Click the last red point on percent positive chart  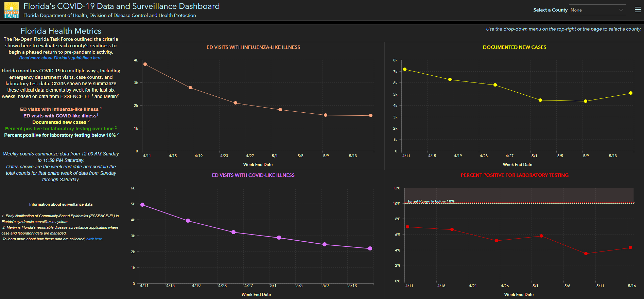click(630, 247)
